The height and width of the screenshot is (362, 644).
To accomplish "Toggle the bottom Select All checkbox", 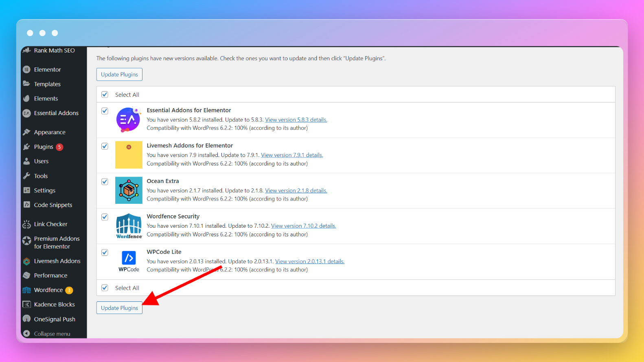I will click(105, 288).
